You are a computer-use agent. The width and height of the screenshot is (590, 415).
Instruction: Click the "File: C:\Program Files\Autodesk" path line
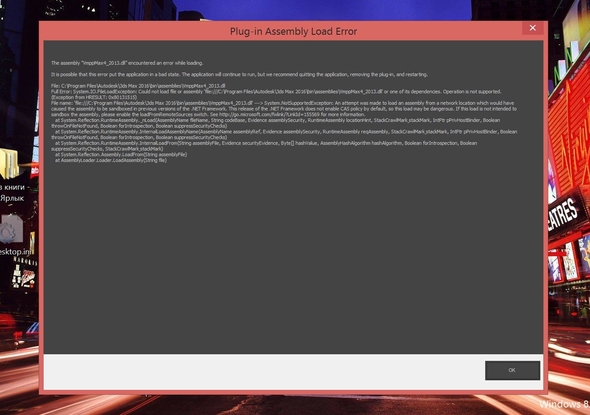point(138,86)
